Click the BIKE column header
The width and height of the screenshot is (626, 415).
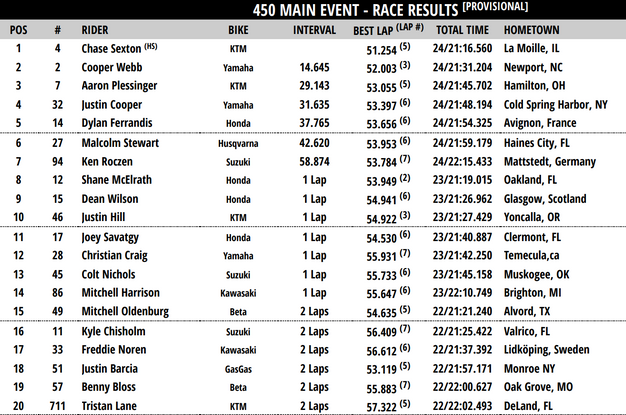point(237,30)
